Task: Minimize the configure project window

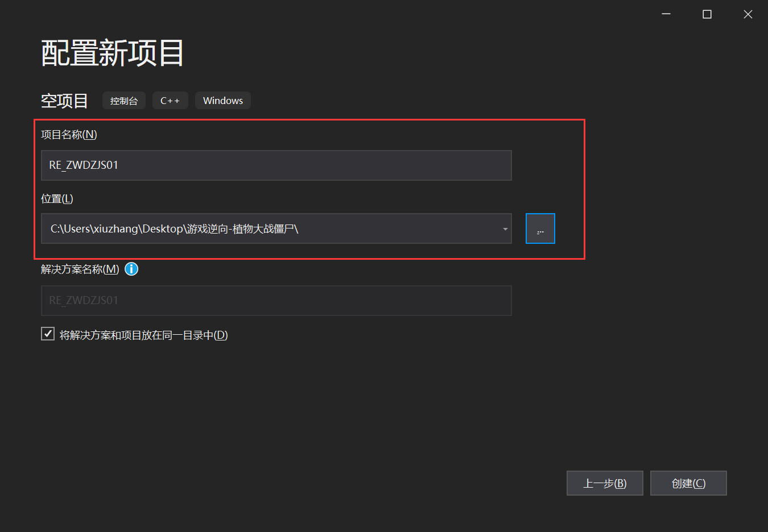Action: pyautogui.click(x=666, y=14)
